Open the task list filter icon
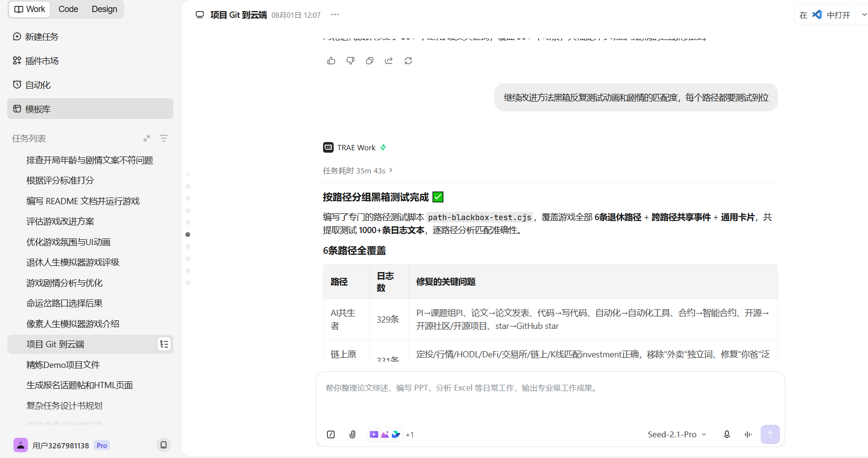 pos(164,138)
